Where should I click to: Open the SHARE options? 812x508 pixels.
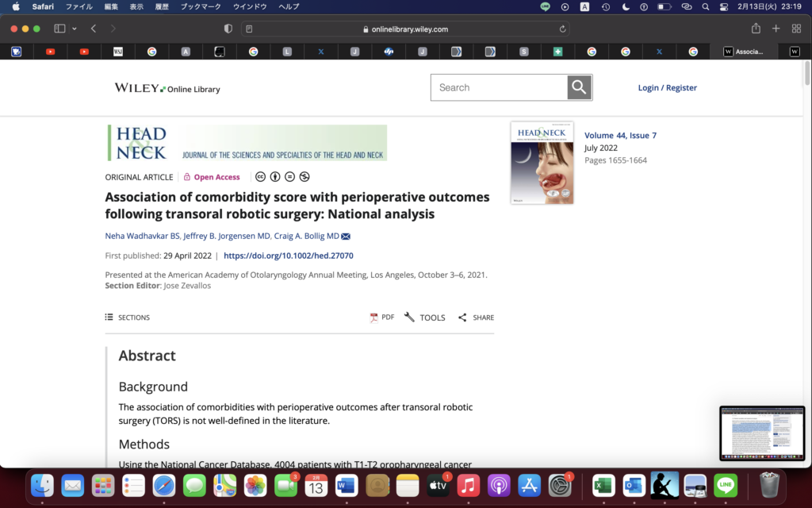476,317
